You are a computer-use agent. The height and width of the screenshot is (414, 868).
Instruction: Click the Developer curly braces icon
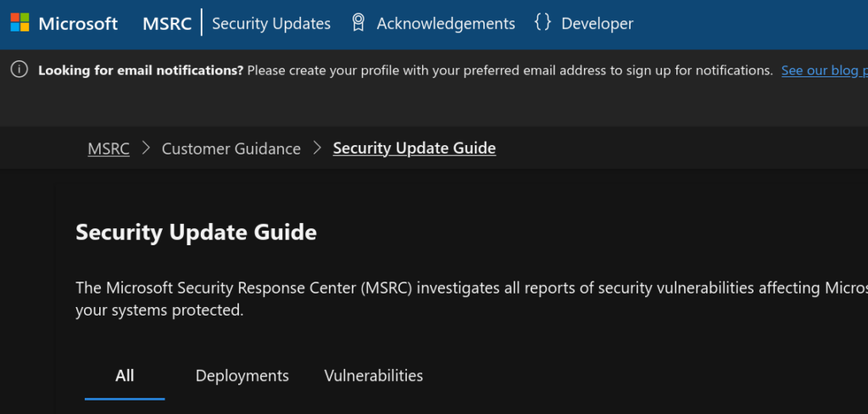coord(542,23)
